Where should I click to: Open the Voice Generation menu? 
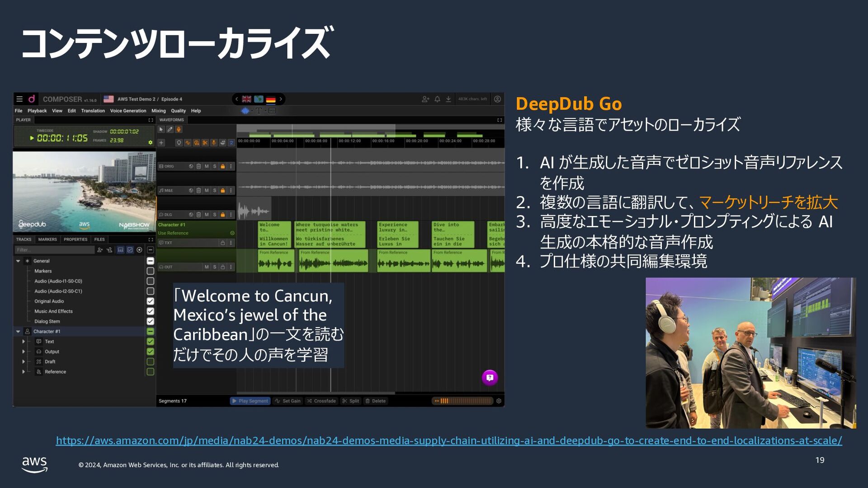[128, 111]
